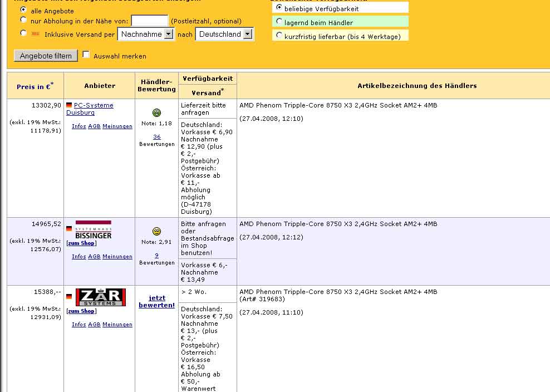Sort by 'Preis in €' column header
The width and height of the screenshot is (550, 392).
36,86
